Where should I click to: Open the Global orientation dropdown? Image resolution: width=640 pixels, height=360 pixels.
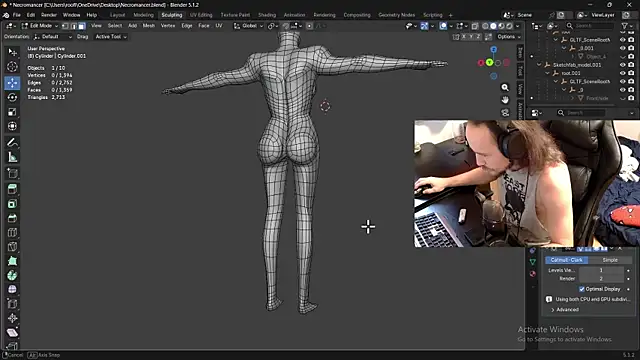[249, 26]
